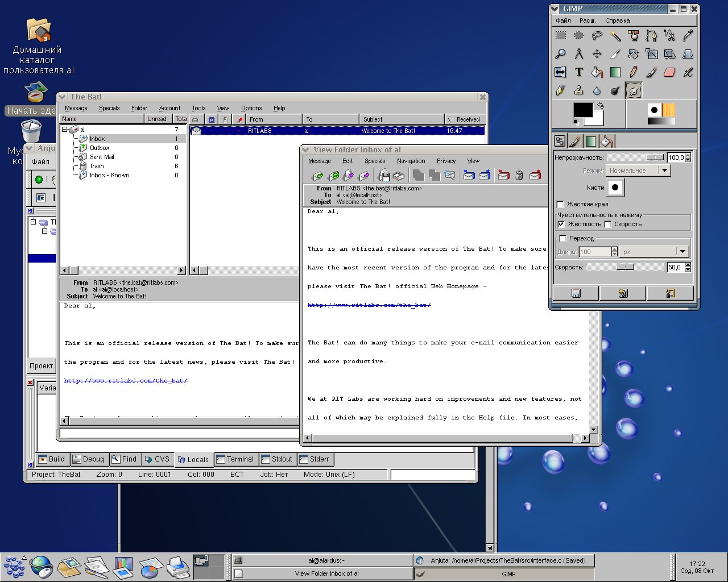This screenshot has width=728, height=582.
Task: Click Delete trash can icon in View Folder
Action: click(x=519, y=176)
